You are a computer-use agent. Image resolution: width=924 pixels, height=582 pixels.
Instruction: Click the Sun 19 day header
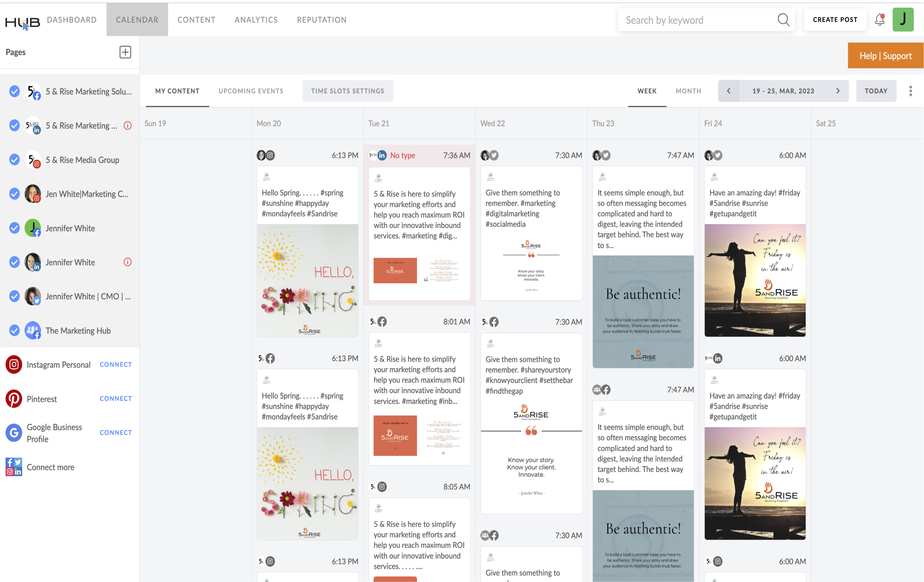pos(155,124)
